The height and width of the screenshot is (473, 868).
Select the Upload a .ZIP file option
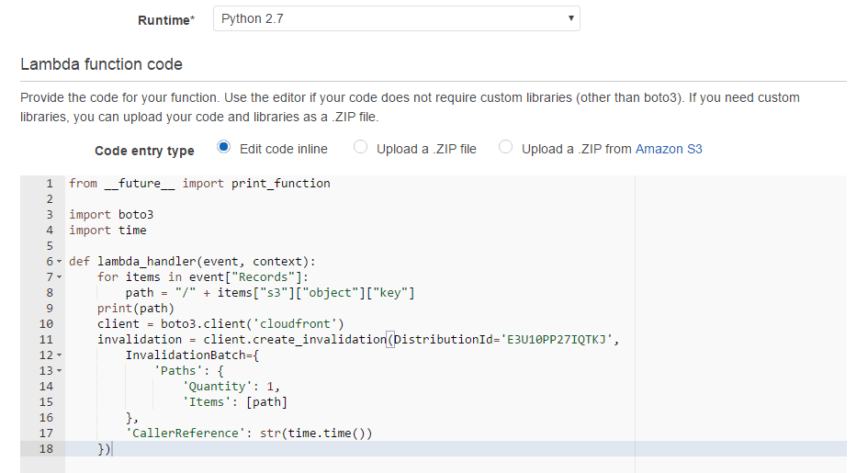360,147
